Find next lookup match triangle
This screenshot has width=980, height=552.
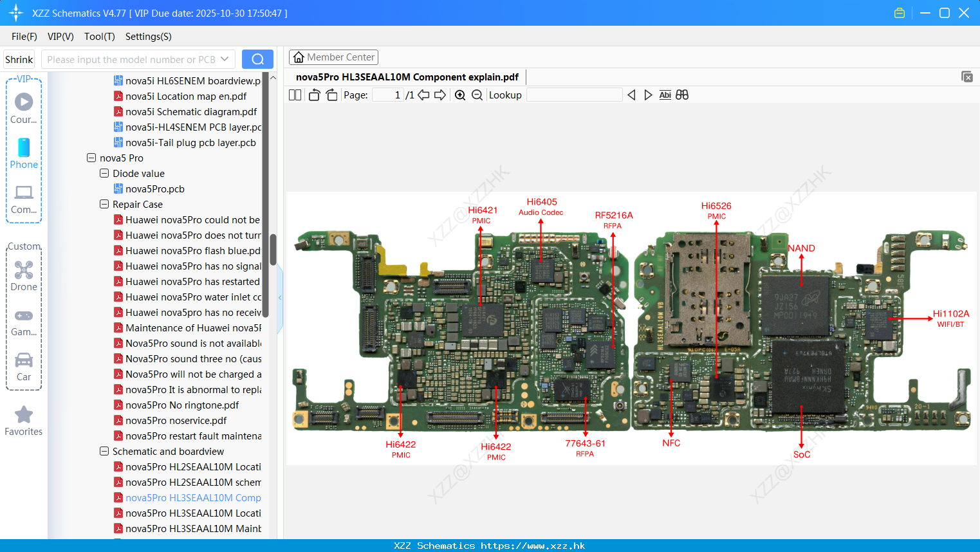(x=648, y=95)
